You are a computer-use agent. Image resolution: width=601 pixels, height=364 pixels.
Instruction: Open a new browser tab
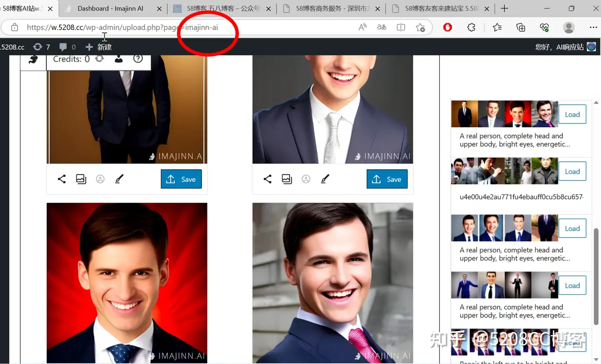click(x=504, y=8)
